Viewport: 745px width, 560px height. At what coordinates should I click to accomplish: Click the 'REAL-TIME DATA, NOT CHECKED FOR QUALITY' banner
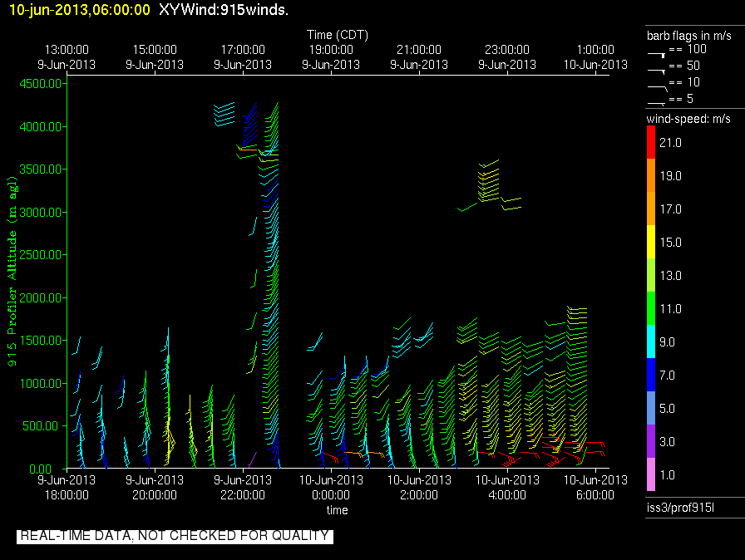click(175, 536)
